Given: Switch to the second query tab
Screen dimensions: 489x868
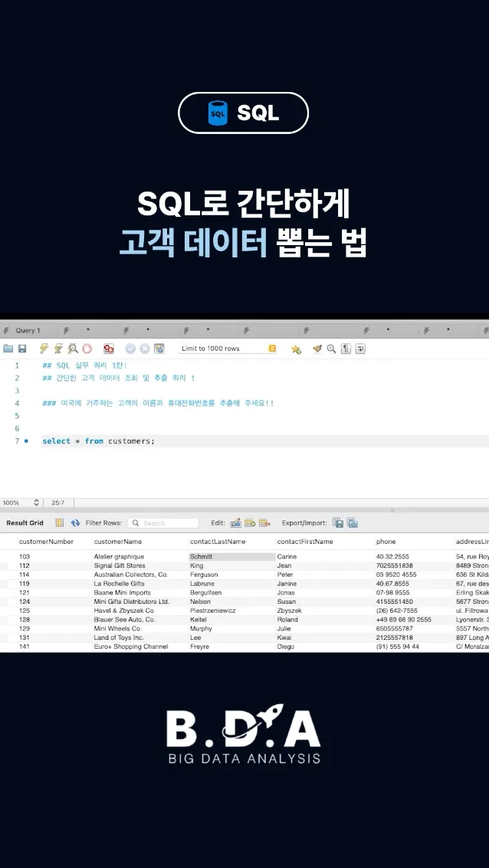Looking at the screenshot, I should (x=89, y=330).
